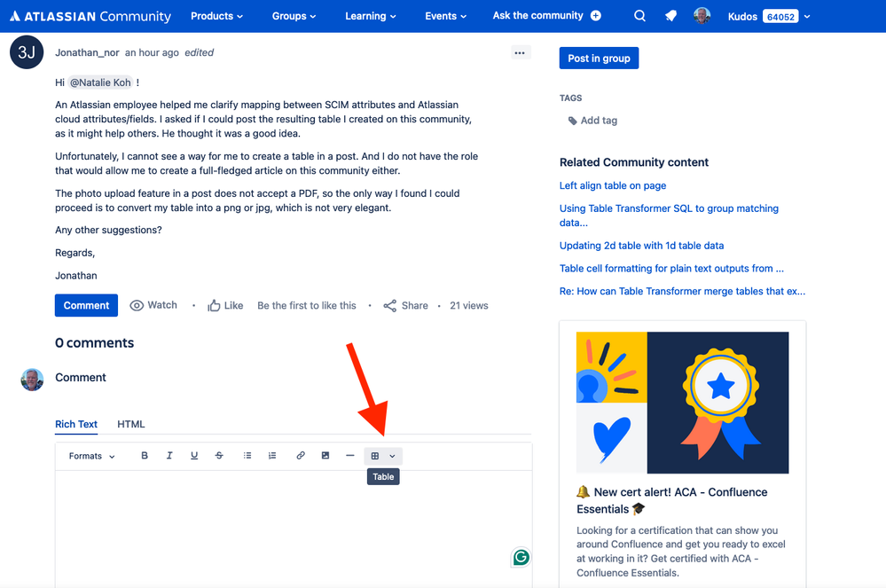Viewport: 886px width, 588px height.
Task: Click Ask the community
Action: click(x=537, y=15)
